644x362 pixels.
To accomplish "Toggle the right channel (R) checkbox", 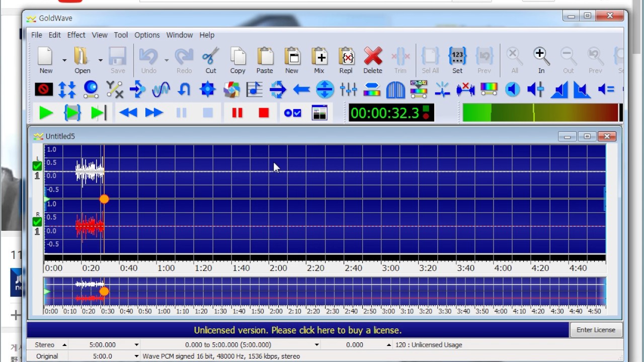I will [x=37, y=222].
